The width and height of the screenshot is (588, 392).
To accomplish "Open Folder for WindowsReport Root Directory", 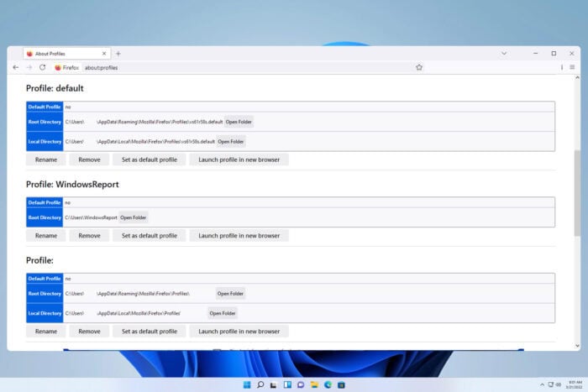I will pos(133,217).
